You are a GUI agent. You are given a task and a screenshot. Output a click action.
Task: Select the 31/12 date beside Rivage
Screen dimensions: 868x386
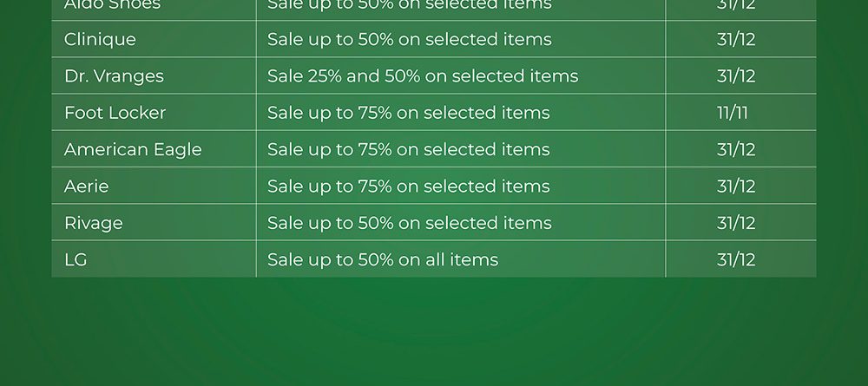736,223
